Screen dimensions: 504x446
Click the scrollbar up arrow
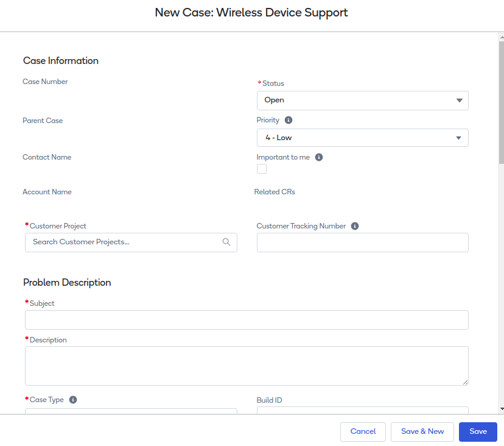(502, 37)
